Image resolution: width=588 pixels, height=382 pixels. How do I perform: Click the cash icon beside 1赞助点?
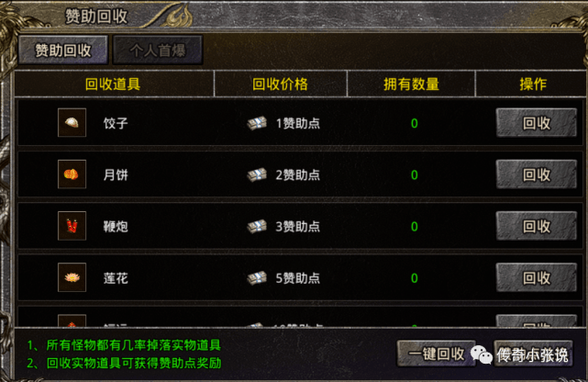257,123
